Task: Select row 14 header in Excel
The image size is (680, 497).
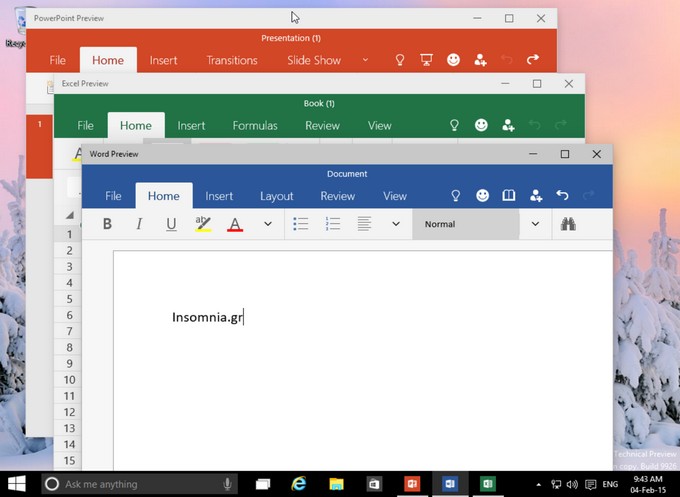Action: [69, 445]
